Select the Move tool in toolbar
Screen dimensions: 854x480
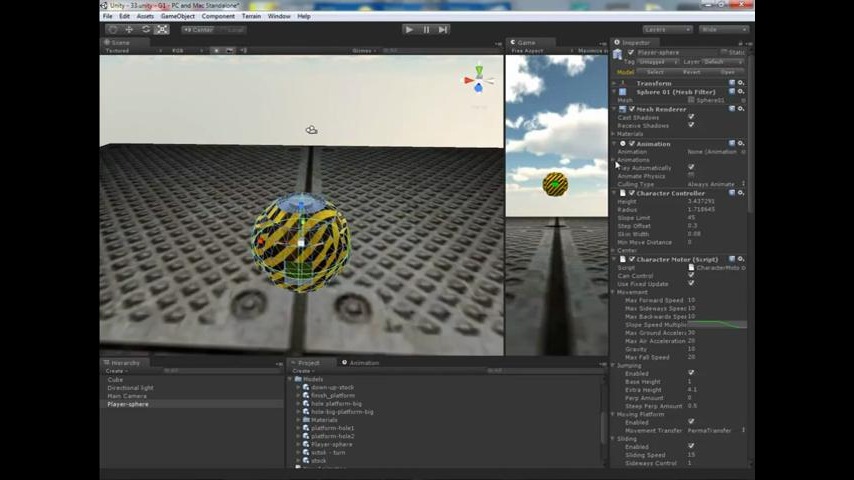tap(129, 29)
